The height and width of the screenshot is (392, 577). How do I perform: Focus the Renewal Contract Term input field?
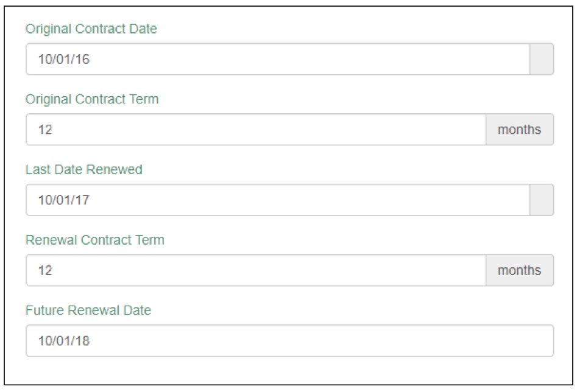[256, 270]
